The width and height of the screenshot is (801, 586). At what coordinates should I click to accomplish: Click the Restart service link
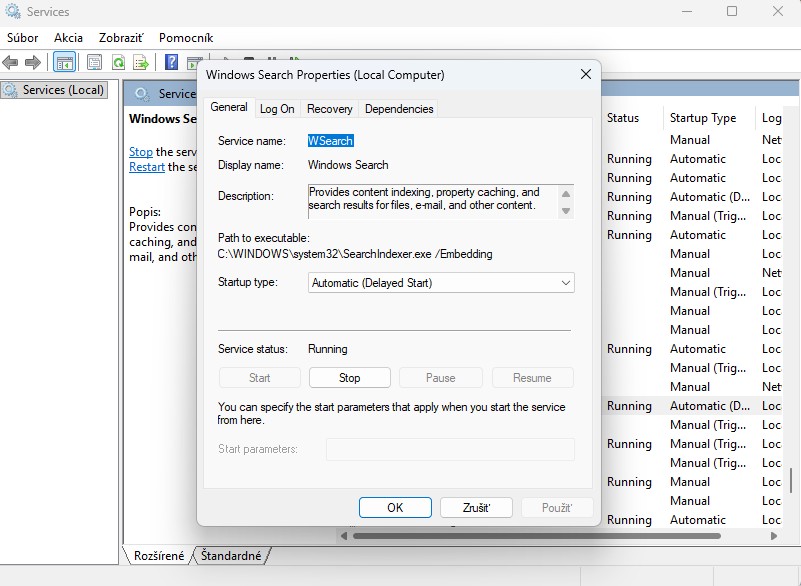(x=146, y=167)
